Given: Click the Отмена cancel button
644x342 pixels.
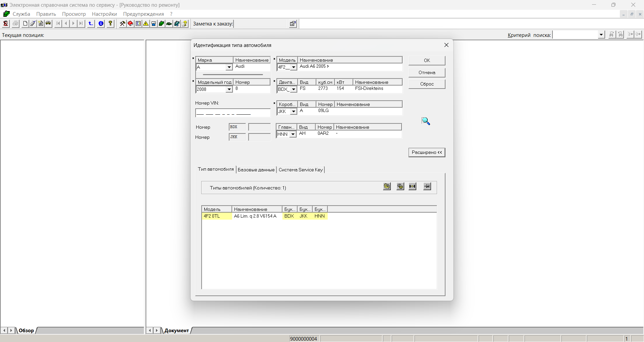Looking at the screenshot, I should [x=427, y=72].
